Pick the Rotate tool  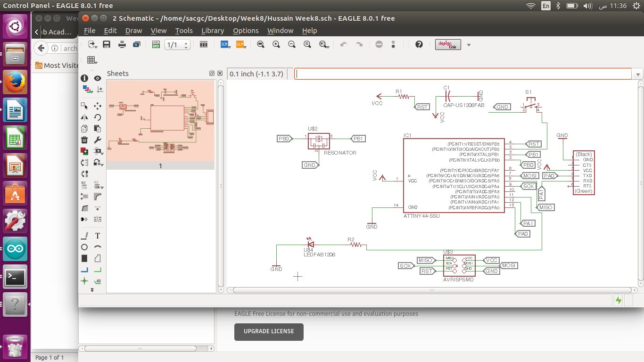coord(98,117)
